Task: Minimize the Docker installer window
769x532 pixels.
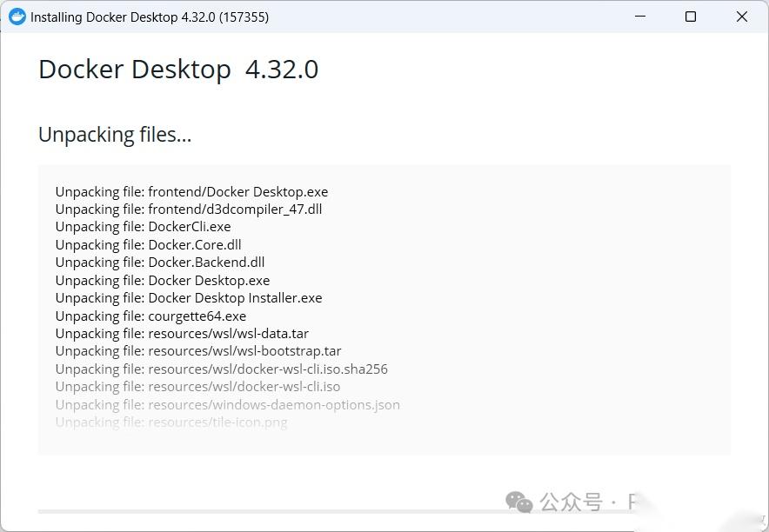Action: coord(639,17)
